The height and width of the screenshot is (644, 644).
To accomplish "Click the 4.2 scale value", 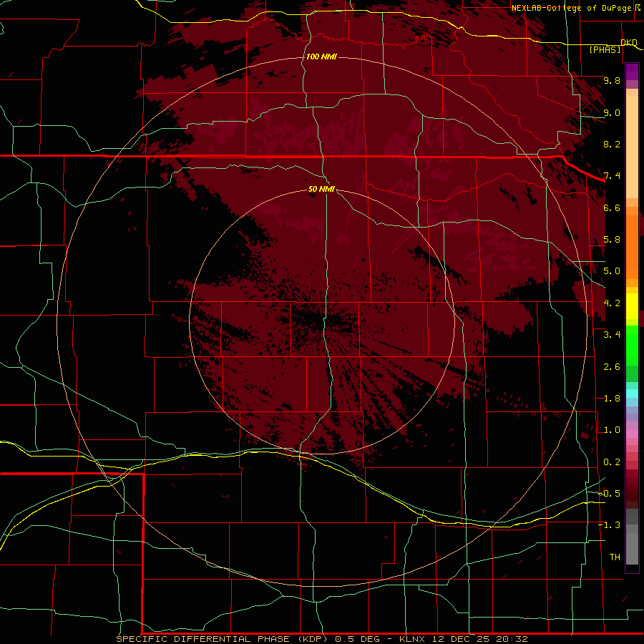I will (x=612, y=303).
